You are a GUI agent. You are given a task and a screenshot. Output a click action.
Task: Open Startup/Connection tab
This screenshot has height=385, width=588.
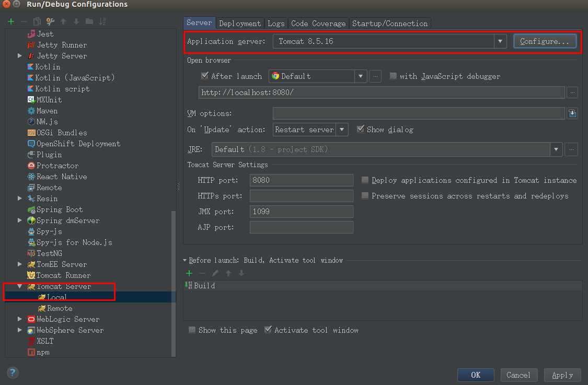[x=390, y=24]
